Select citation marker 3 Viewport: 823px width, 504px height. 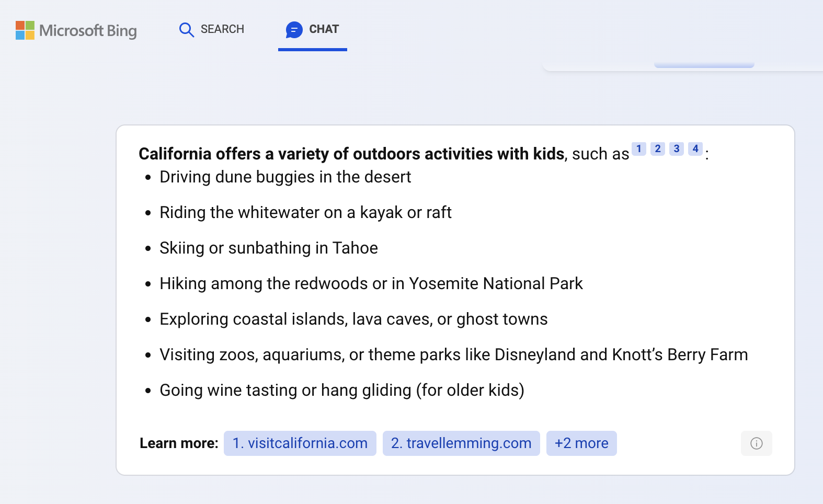676,148
